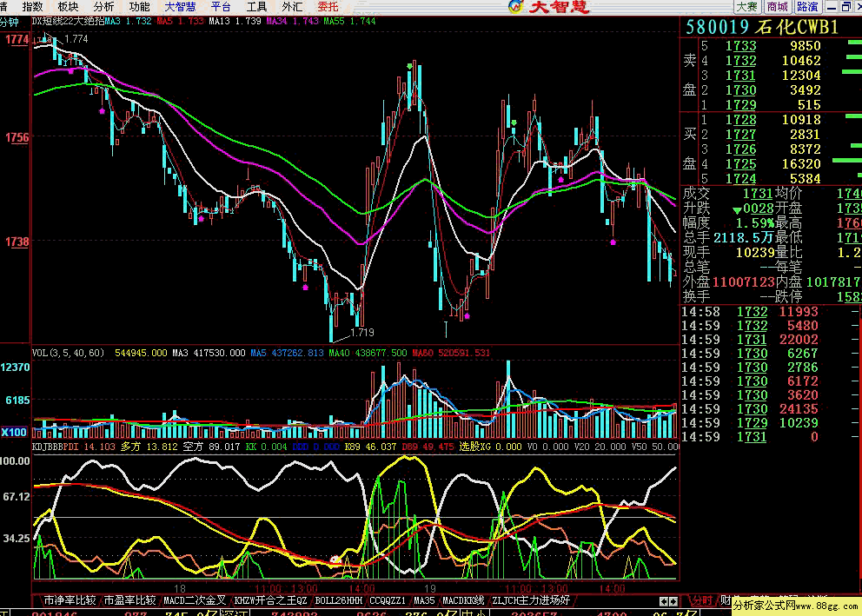Open the 外汇 menu
Screen dimensions: 862x616
pos(293,7)
